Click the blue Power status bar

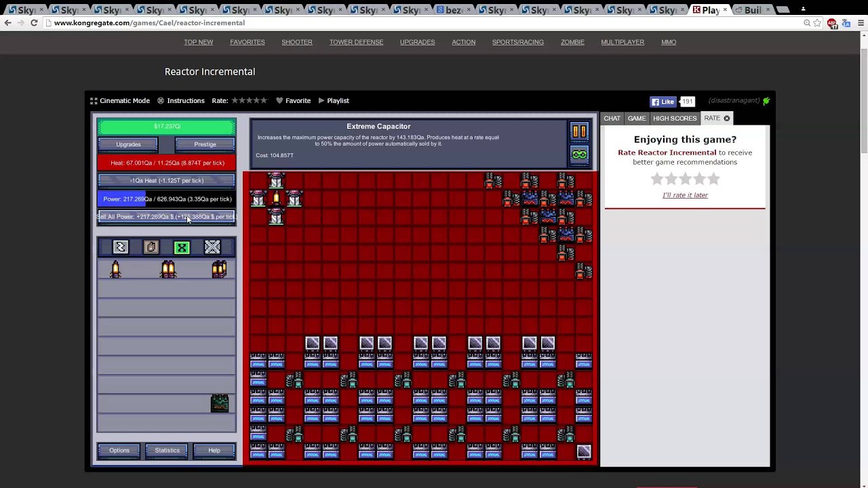click(167, 199)
